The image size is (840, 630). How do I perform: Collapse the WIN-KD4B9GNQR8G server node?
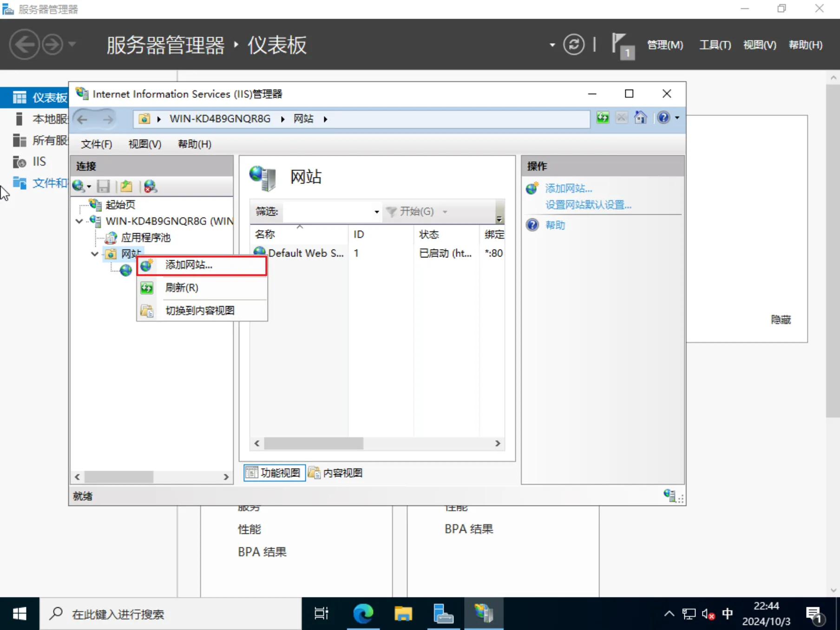point(79,221)
